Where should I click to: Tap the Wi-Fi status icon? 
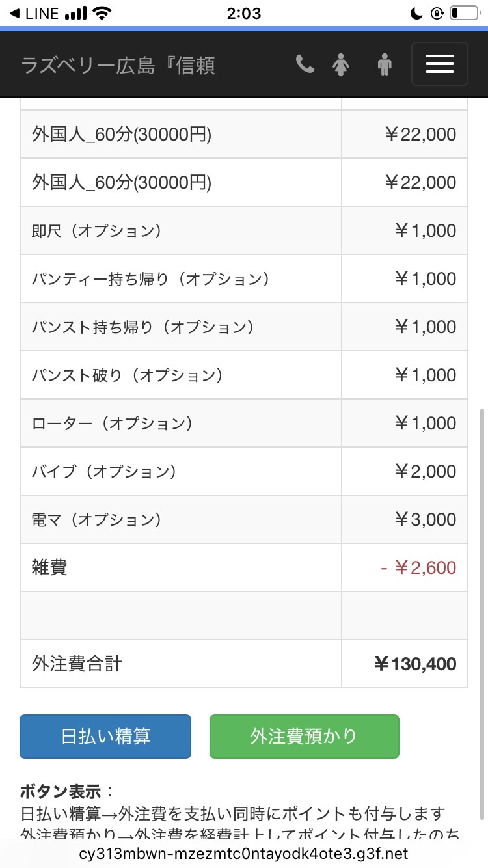[102, 13]
